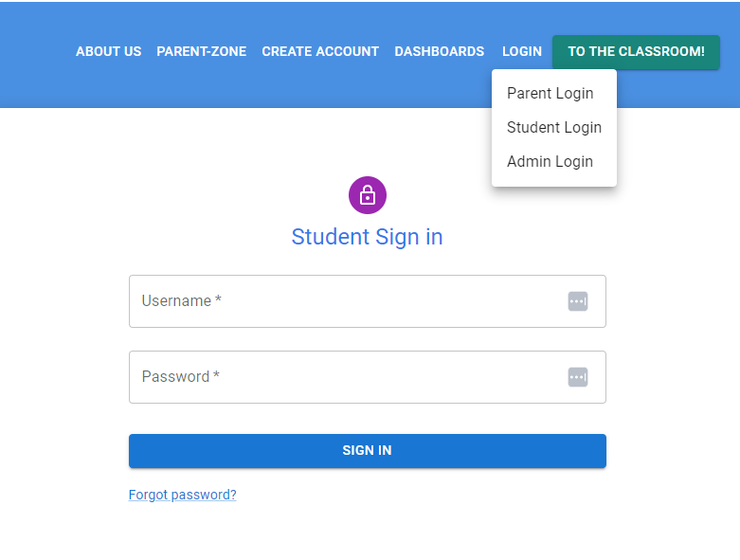Navigate to CREATE ACCOUNT
Viewport: 740px width, 560px height.
coord(320,51)
